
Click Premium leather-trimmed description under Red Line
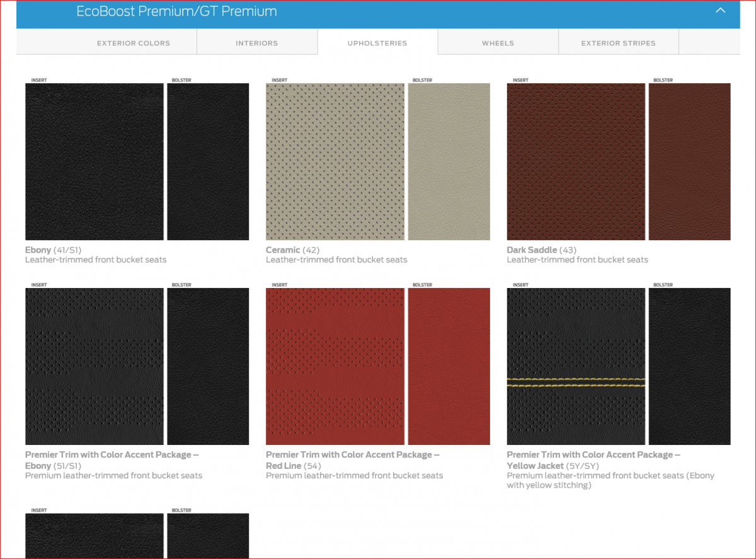354,476
